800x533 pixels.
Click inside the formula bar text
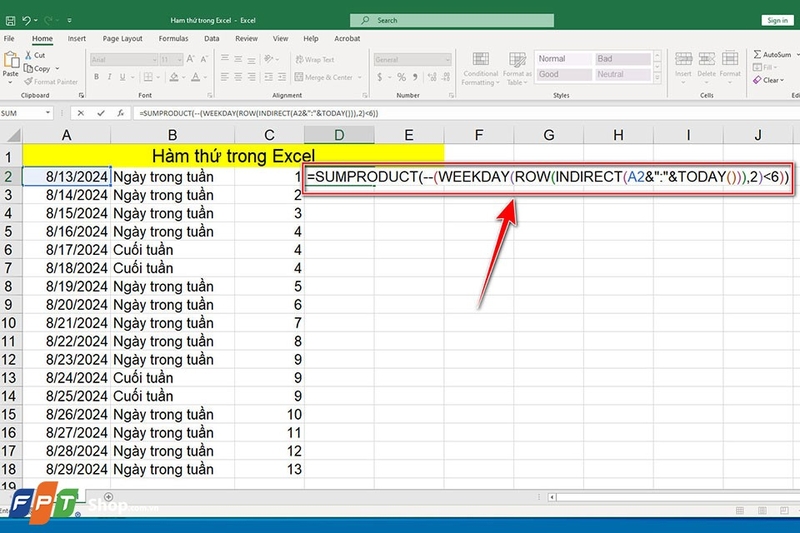tap(259, 113)
